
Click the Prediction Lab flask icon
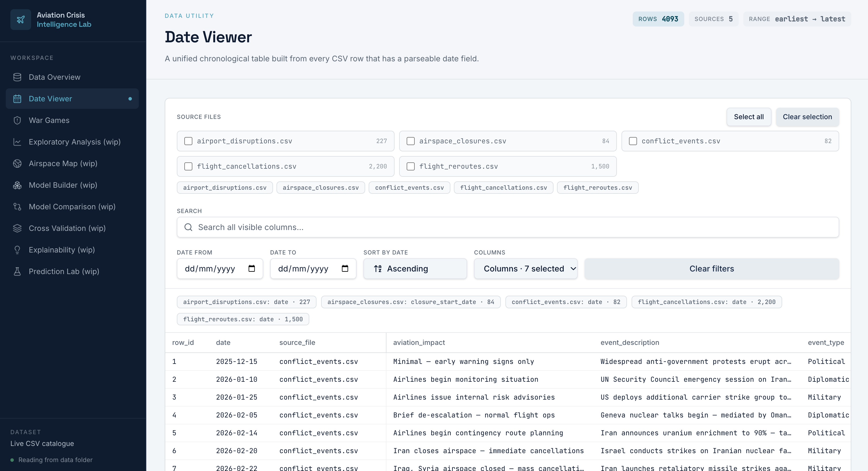(x=17, y=271)
